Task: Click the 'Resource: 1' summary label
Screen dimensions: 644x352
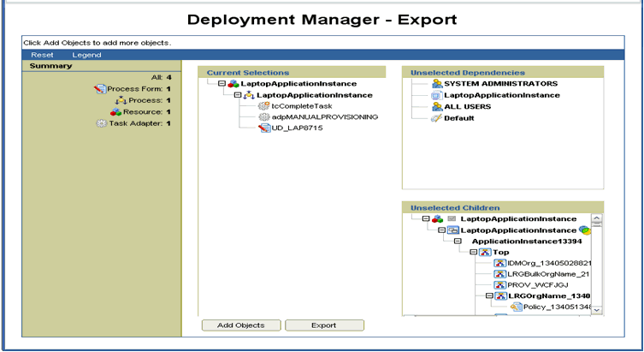Action: pos(147,112)
